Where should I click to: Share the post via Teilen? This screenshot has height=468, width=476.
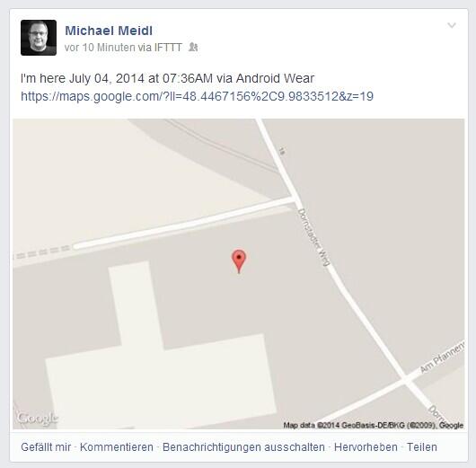coord(421,447)
